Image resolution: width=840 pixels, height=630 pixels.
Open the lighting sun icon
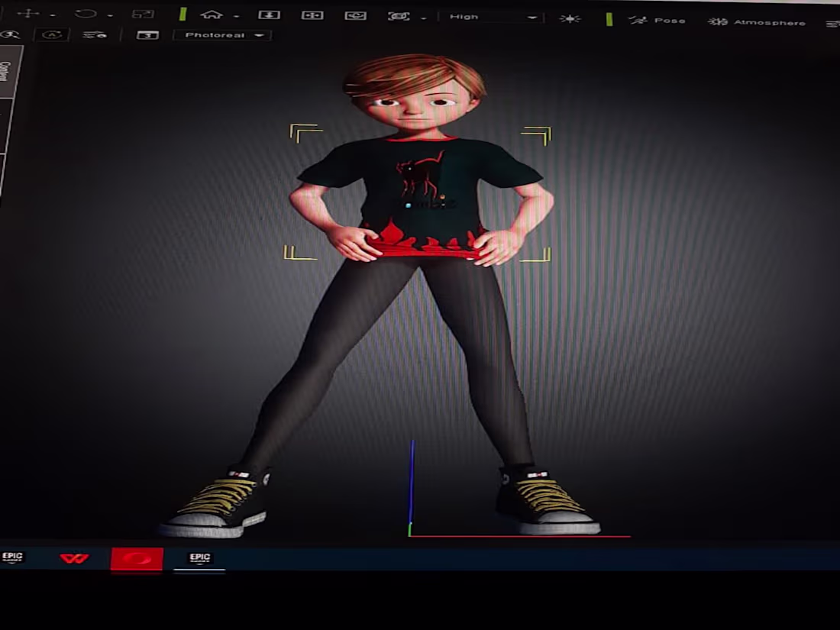[570, 20]
